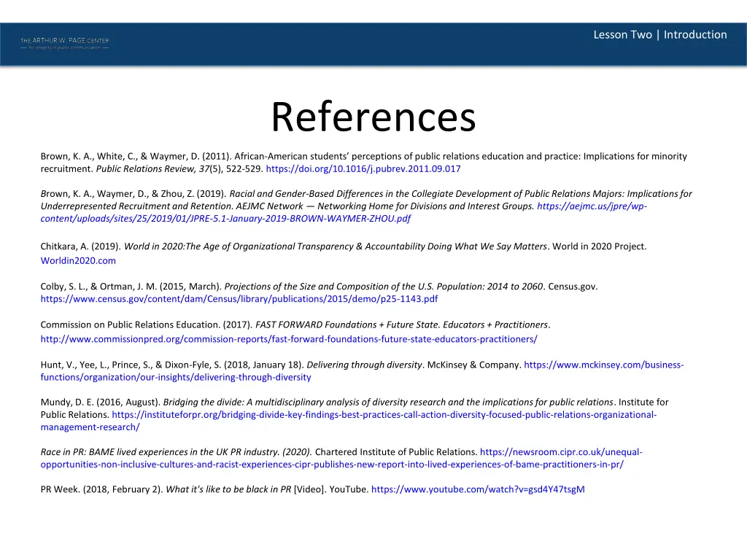Click 'Public Relations Review, 37' journal title
This screenshot has width=747, height=560.
pyautogui.click(x=152, y=168)
